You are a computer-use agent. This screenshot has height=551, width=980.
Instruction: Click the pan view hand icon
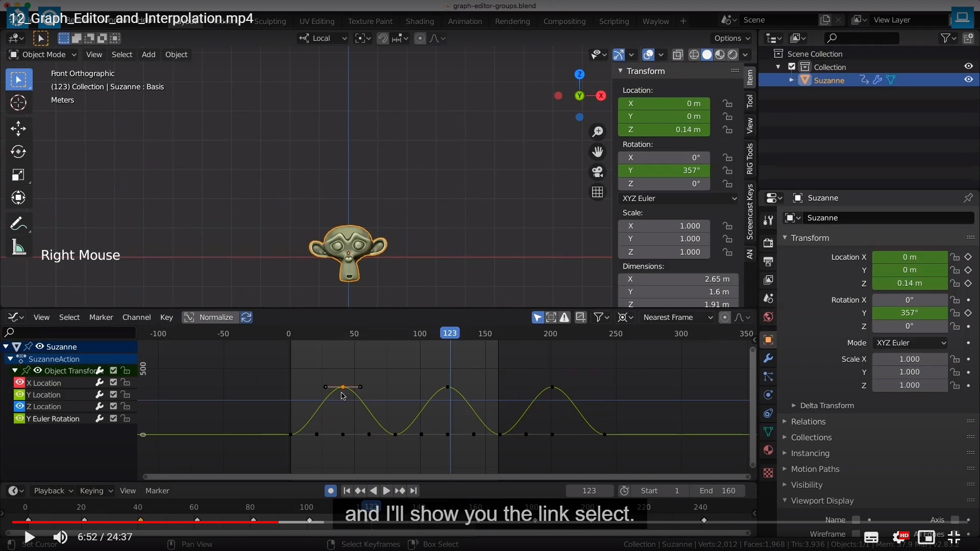tap(597, 152)
